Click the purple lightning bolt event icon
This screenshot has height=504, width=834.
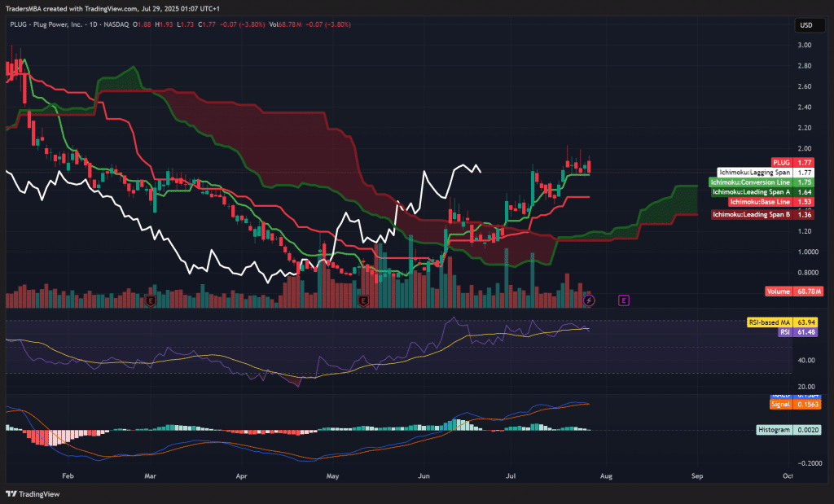(x=590, y=300)
